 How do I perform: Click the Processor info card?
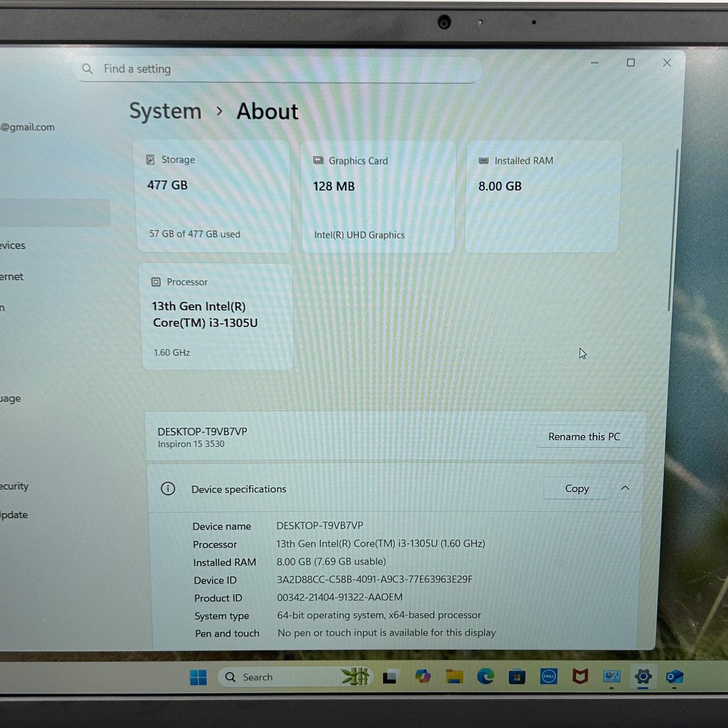point(217,316)
